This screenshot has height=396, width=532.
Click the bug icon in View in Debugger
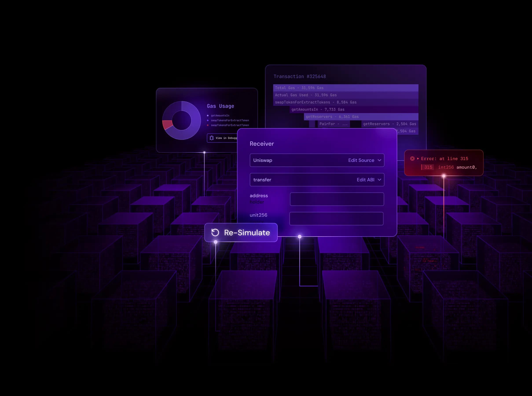pos(211,138)
